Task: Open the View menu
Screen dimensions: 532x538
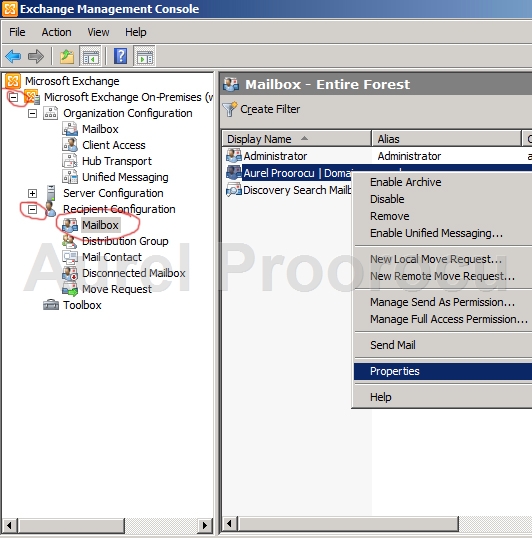Action: tap(98, 32)
